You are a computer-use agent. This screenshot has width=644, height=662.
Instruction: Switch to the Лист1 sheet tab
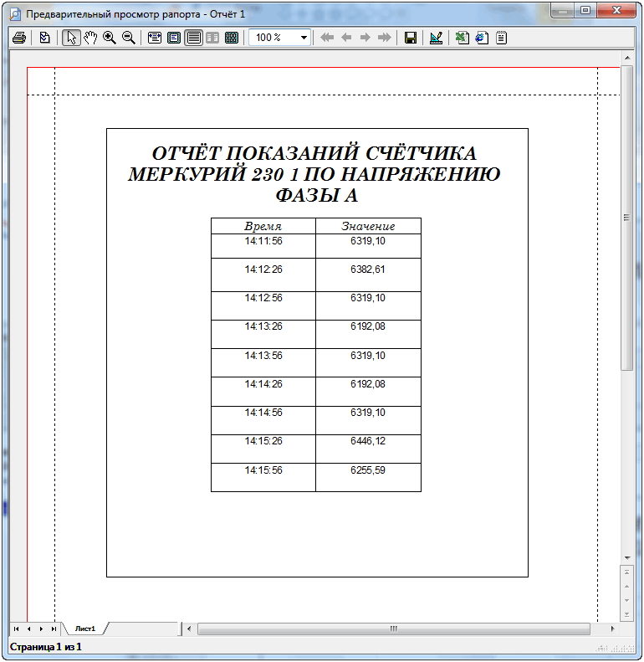coord(85,629)
